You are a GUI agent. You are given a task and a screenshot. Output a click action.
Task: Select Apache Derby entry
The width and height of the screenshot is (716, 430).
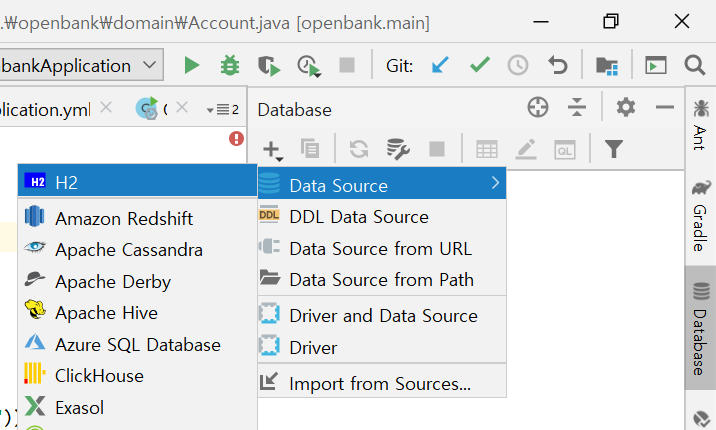pyautogui.click(x=137, y=282)
